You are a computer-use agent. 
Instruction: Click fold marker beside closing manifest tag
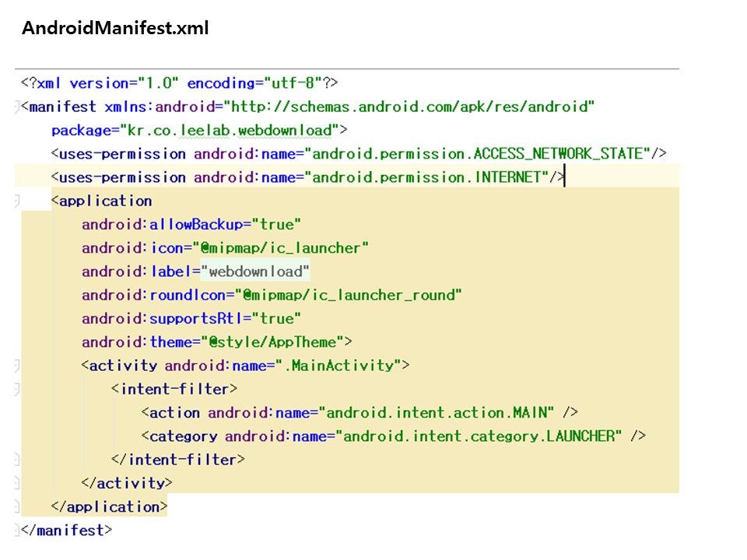pos(18,530)
